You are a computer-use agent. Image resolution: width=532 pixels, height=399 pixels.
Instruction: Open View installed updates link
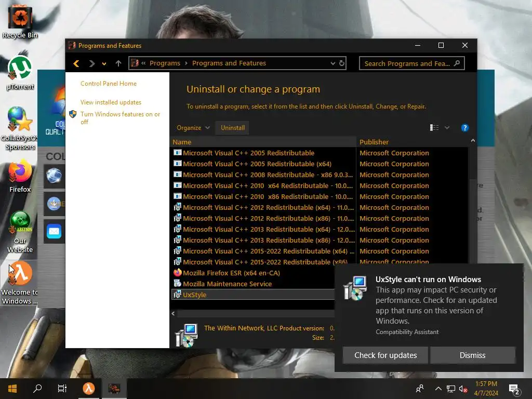point(111,102)
